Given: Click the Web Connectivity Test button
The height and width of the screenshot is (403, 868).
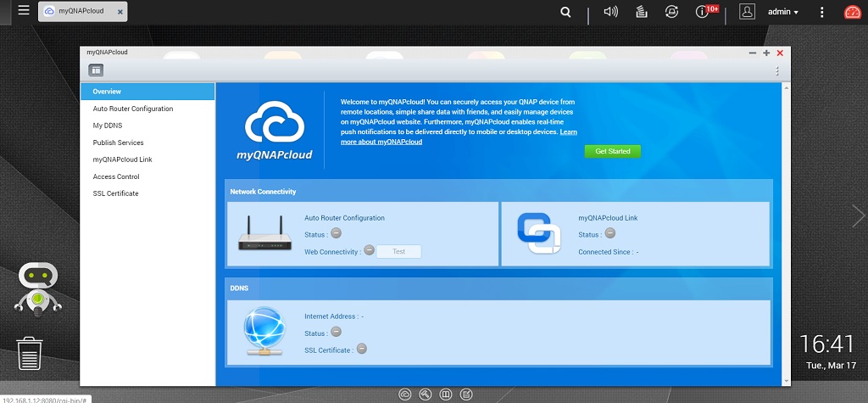Looking at the screenshot, I should point(398,252).
